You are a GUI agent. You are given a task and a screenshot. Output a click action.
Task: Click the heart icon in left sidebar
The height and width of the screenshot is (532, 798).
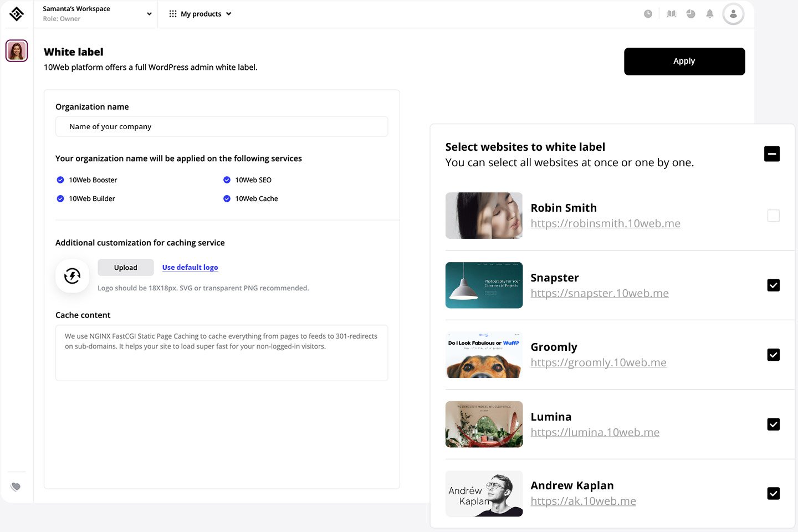(x=16, y=487)
